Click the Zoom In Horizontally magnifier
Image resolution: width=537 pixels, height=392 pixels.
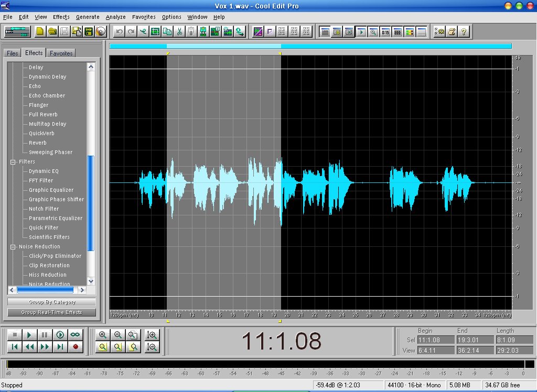pyautogui.click(x=103, y=335)
